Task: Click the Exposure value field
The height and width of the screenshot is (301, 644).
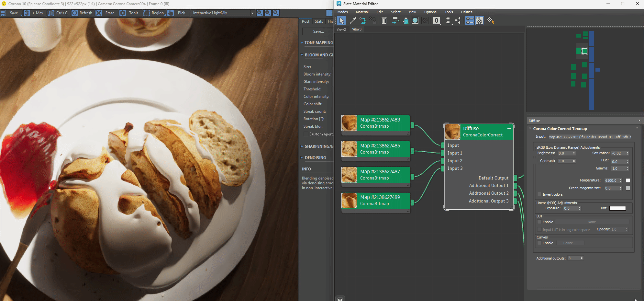Action: pos(570,208)
